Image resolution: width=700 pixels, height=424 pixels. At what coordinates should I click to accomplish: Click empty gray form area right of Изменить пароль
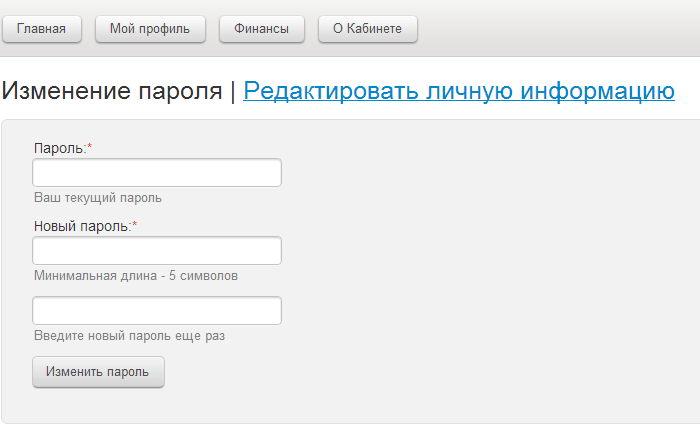coord(420,372)
